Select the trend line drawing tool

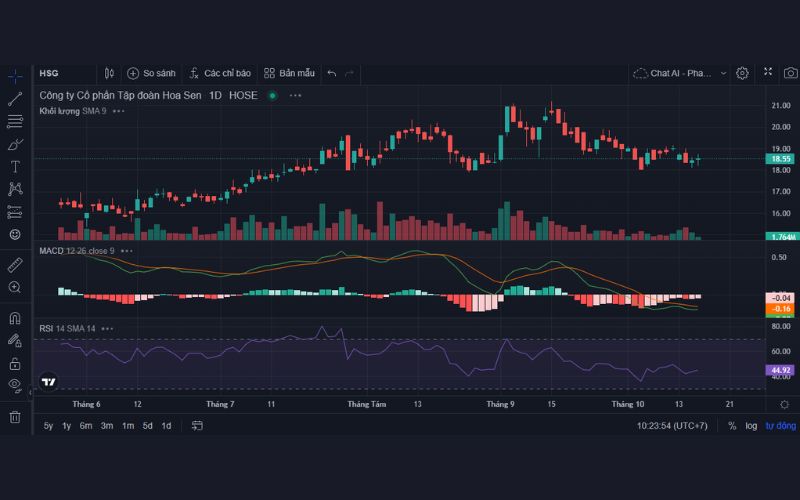pyautogui.click(x=15, y=99)
